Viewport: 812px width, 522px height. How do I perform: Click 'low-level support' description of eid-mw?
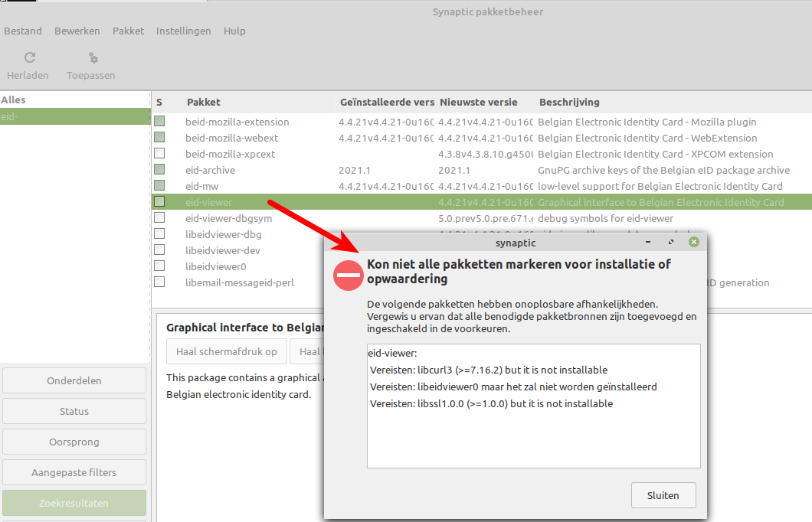[660, 186]
